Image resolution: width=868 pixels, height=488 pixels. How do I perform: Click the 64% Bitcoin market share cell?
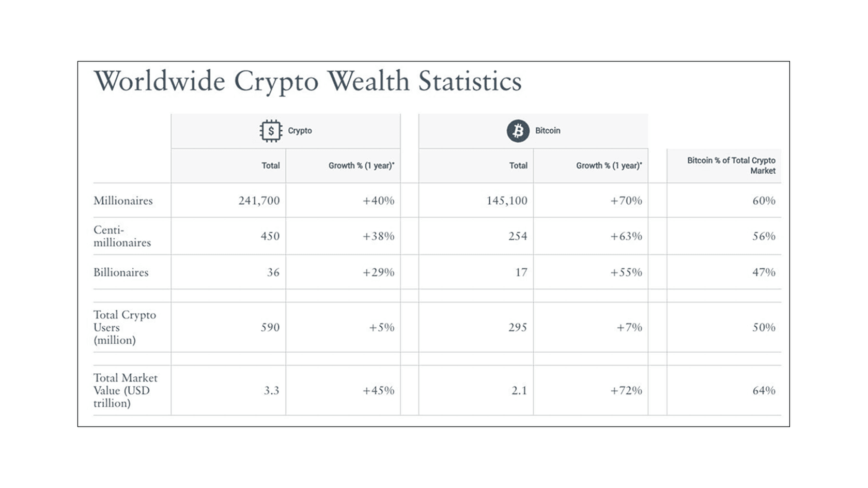pos(764,390)
